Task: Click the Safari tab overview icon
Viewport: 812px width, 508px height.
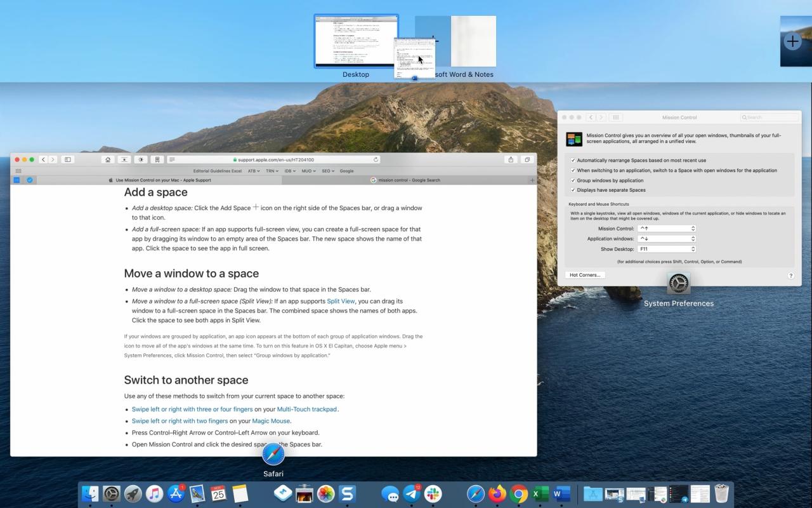Action: 526,159
